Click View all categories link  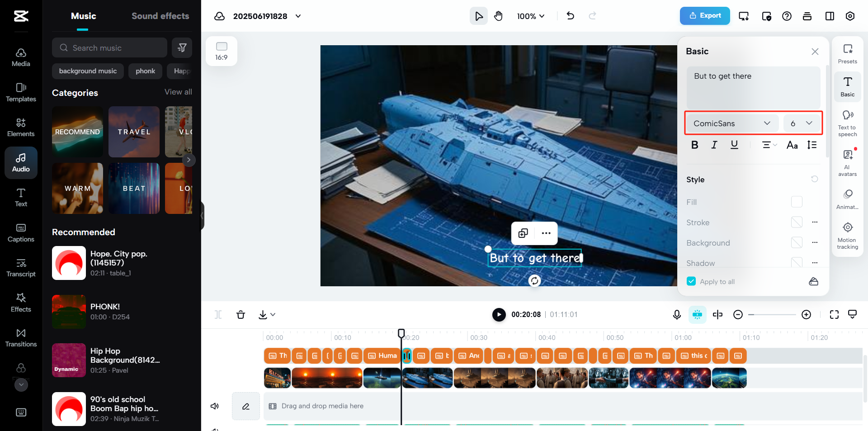[178, 92]
